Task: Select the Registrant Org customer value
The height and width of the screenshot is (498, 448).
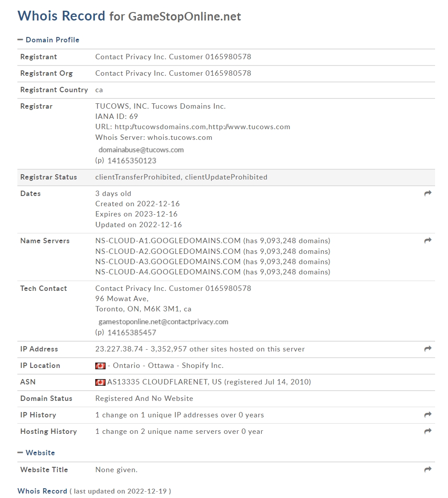Action: [173, 73]
